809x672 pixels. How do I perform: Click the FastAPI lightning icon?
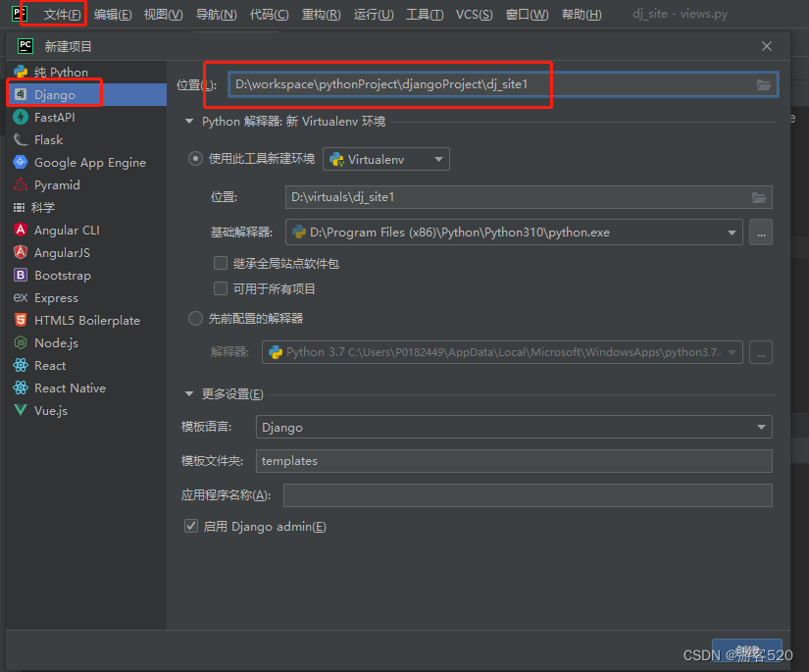click(21, 117)
